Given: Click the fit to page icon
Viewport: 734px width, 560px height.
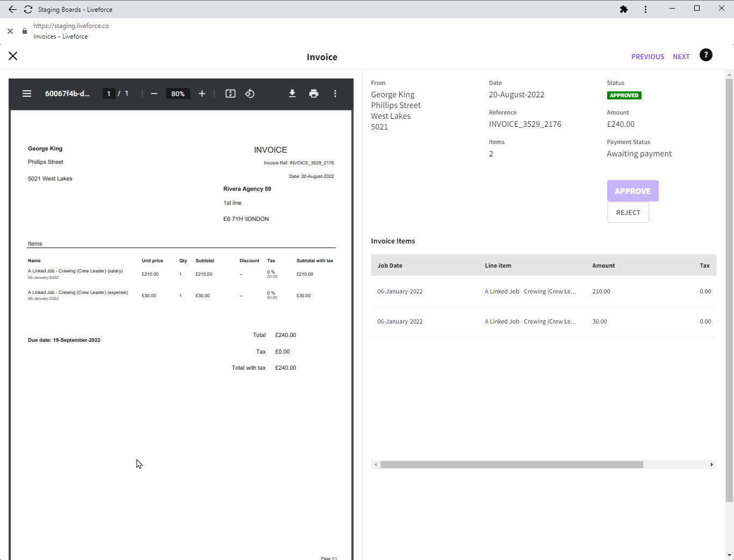Looking at the screenshot, I should pos(231,94).
